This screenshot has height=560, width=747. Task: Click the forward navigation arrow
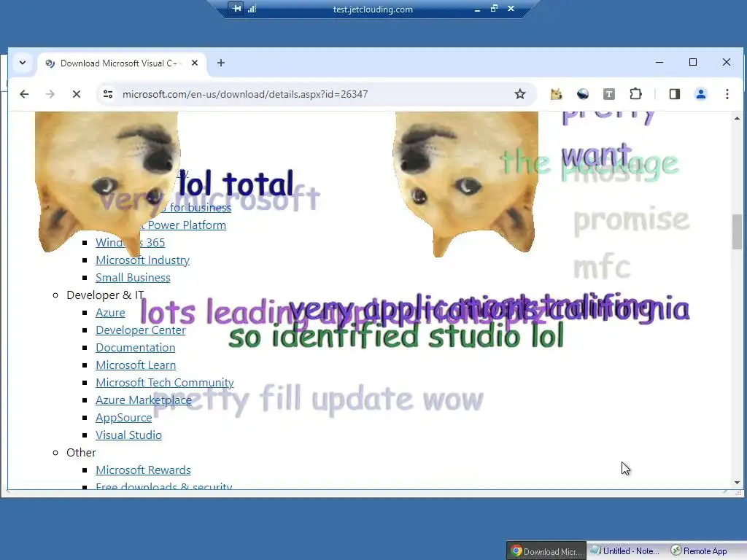click(50, 94)
